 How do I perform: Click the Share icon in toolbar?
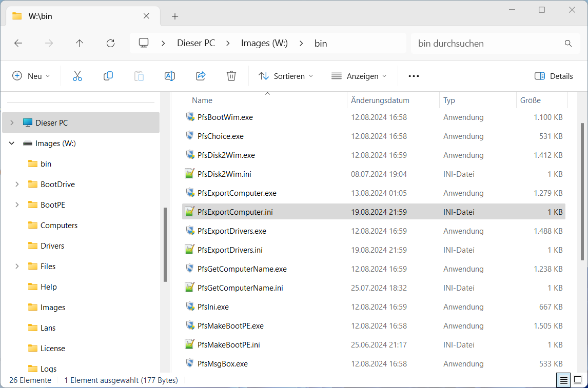click(x=201, y=76)
